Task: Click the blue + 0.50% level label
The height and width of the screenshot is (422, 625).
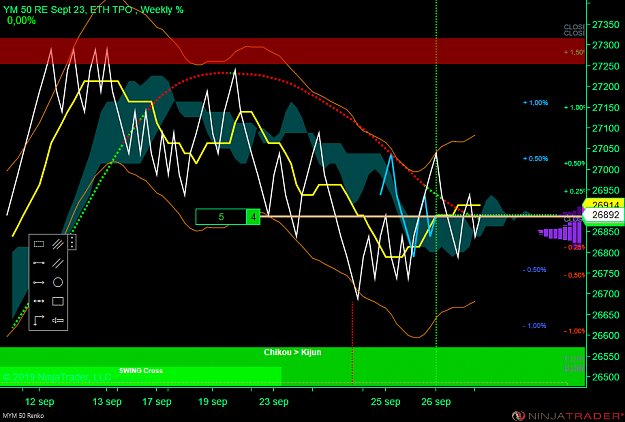Action: 536,159
